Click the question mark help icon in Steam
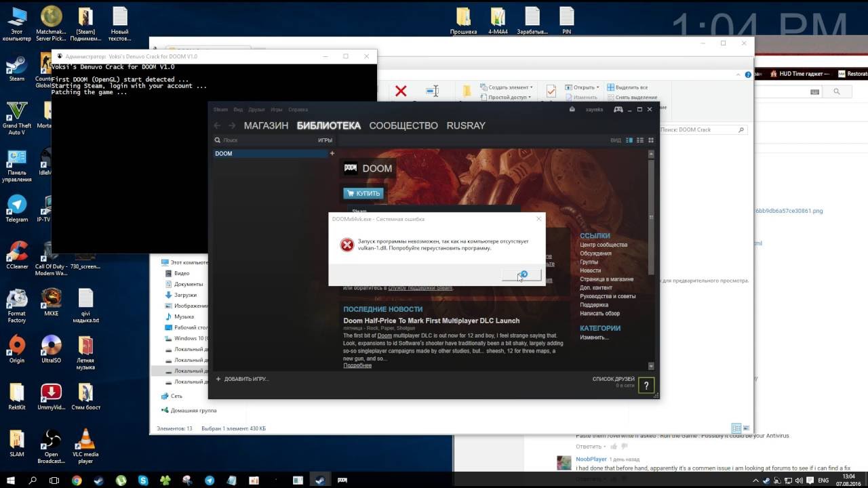Screen dimensions: 868x488 (x=646, y=385)
